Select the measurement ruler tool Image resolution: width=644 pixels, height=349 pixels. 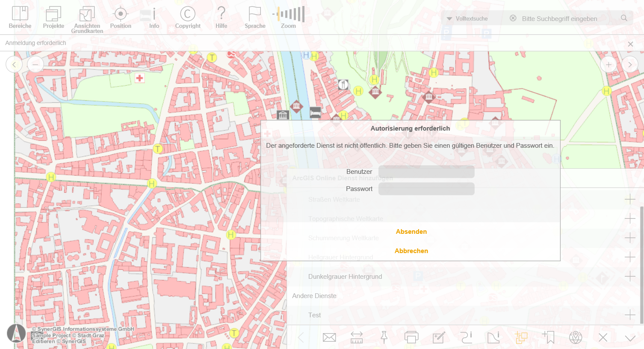tap(357, 337)
